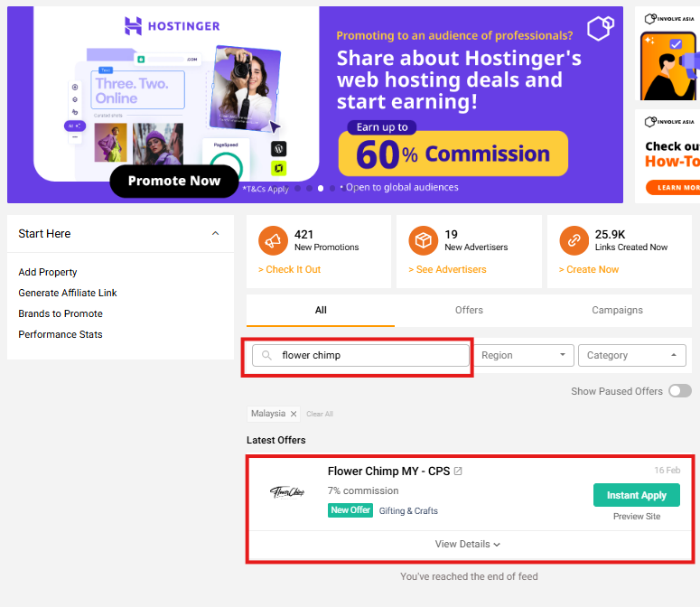Click the flower chimp search field

360,355
